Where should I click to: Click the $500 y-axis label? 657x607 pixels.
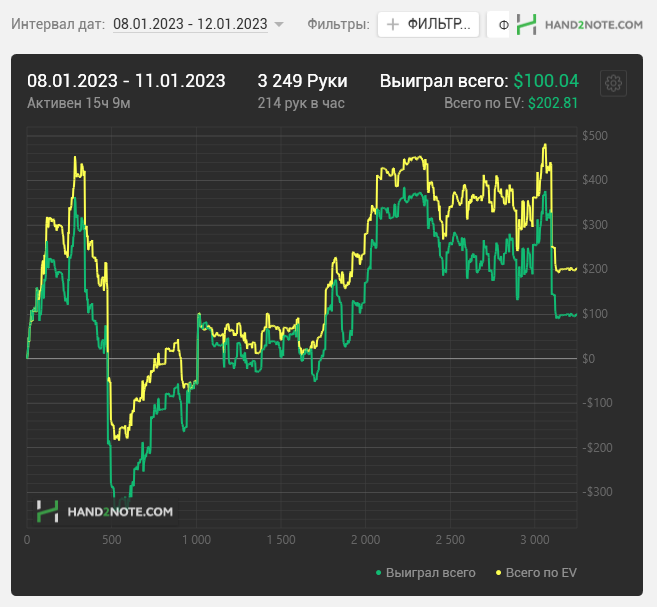pos(595,136)
